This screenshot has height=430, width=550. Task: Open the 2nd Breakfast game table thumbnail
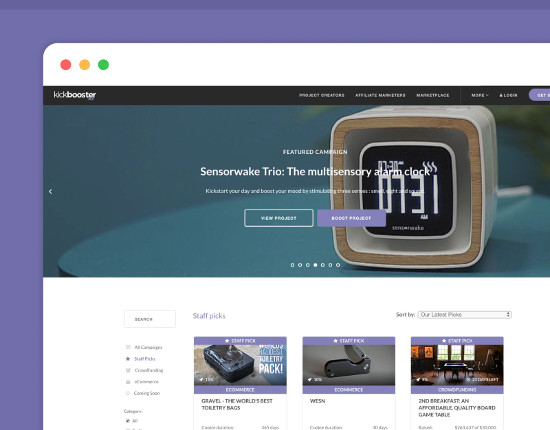click(457, 365)
